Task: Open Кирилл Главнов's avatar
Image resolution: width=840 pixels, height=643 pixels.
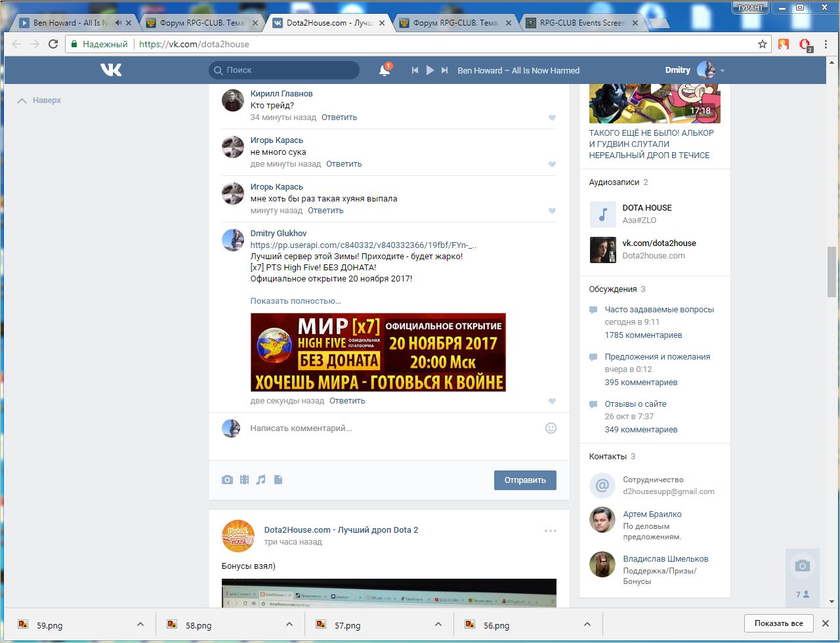Action: click(232, 100)
